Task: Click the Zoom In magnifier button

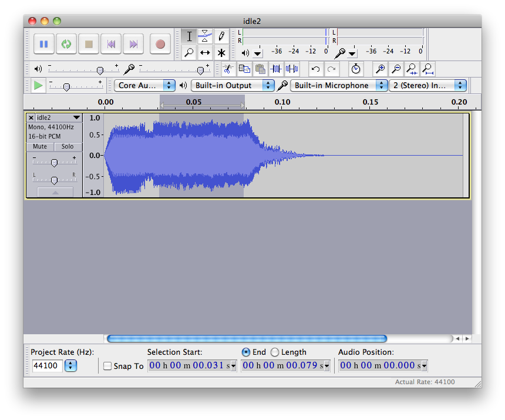Action: (380, 69)
